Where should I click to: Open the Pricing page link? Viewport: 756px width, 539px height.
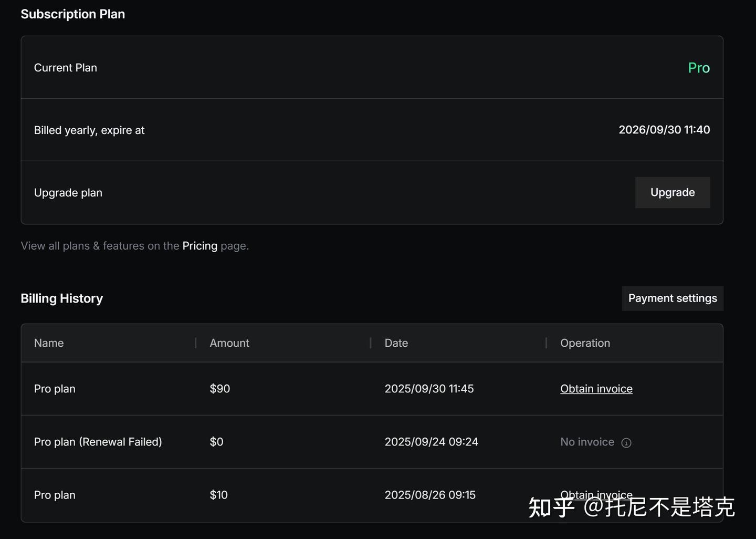coord(199,246)
